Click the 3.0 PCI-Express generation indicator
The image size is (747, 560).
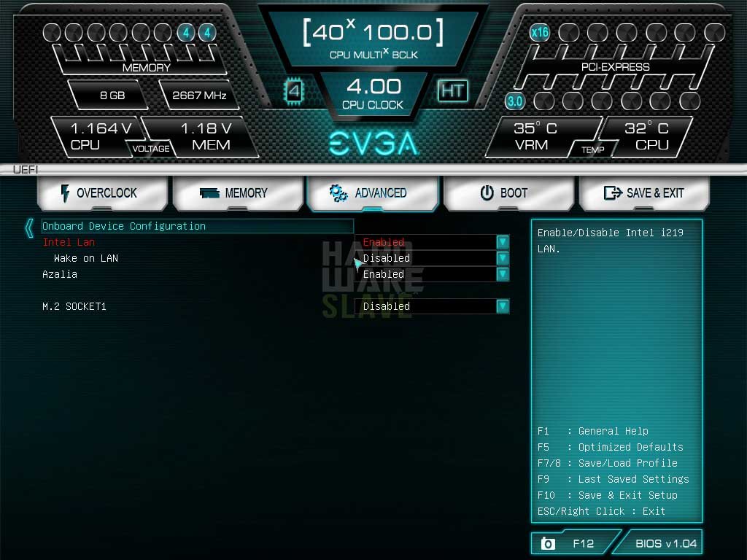(515, 101)
